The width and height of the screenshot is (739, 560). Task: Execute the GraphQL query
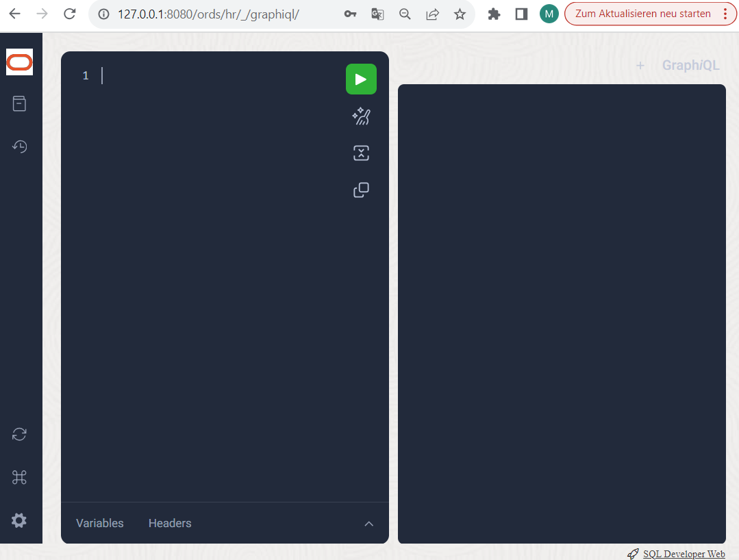pos(361,79)
